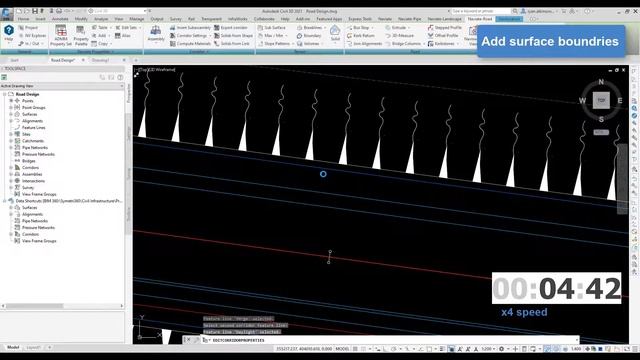The height and width of the screenshot is (360, 640).
Task: Click the Export corridor tool
Action: coord(231,28)
